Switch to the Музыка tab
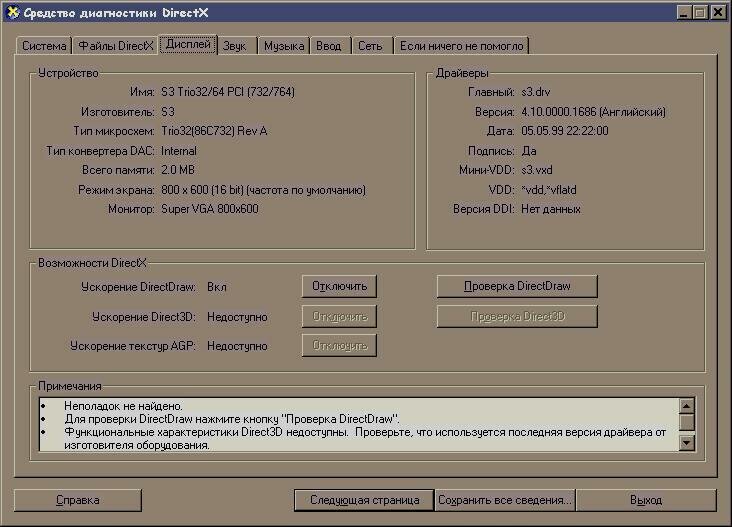This screenshot has width=732, height=527. tap(284, 46)
